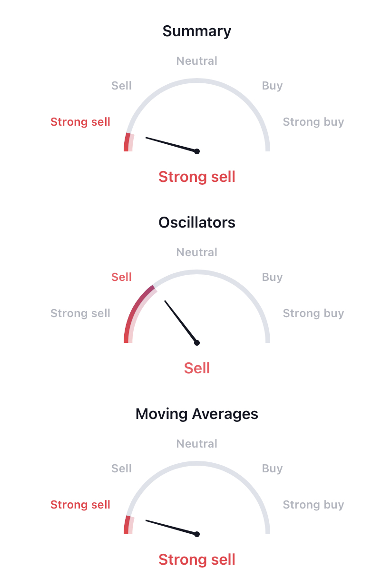The image size is (392, 579).
Task: Click the Strong sell result under Summary gauge
Action: coord(197,177)
